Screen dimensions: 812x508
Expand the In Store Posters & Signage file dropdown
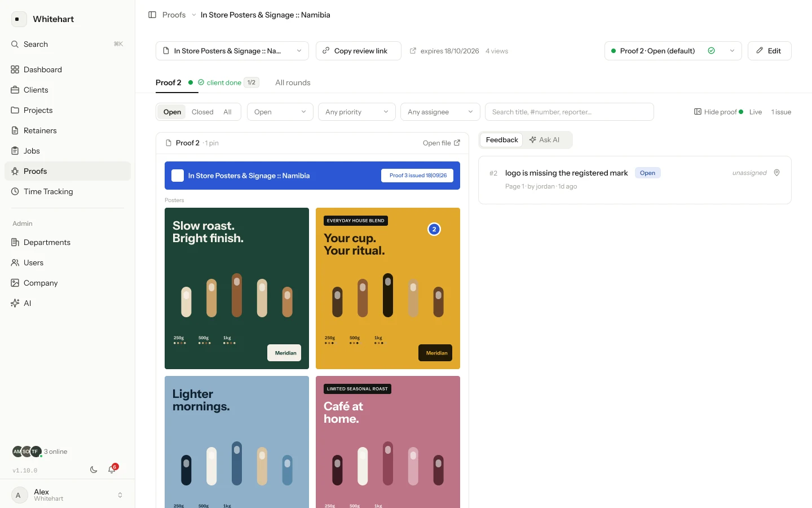pyautogui.click(x=232, y=51)
